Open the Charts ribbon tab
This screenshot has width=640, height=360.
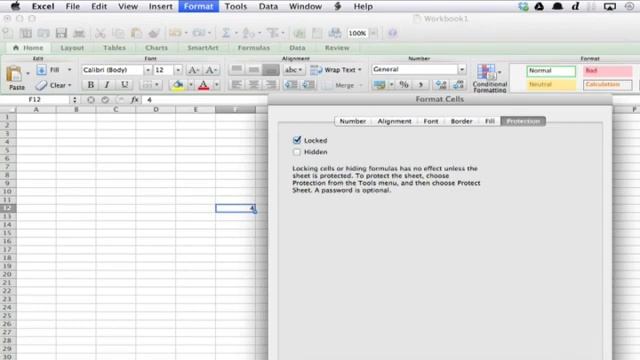click(156, 48)
